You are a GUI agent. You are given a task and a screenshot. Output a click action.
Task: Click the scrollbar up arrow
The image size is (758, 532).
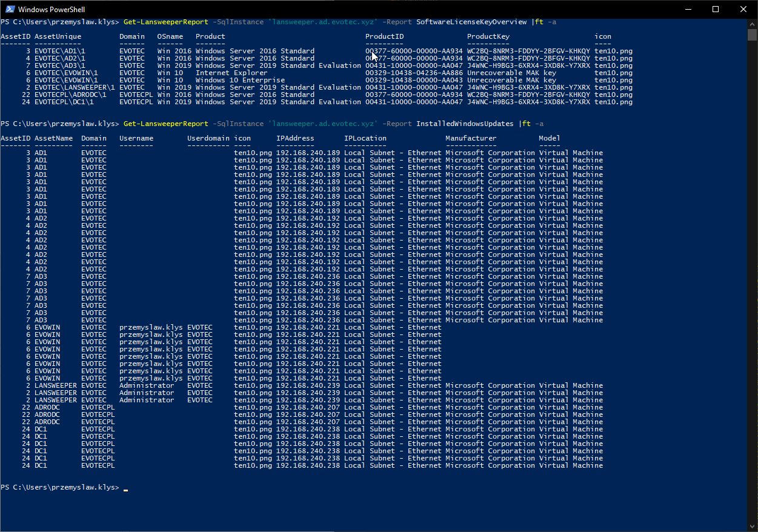coord(752,23)
